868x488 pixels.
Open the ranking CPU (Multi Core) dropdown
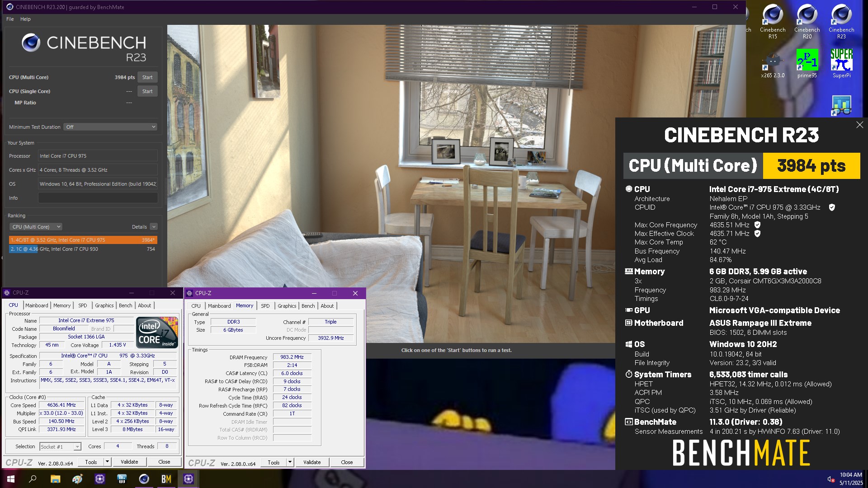(x=36, y=227)
